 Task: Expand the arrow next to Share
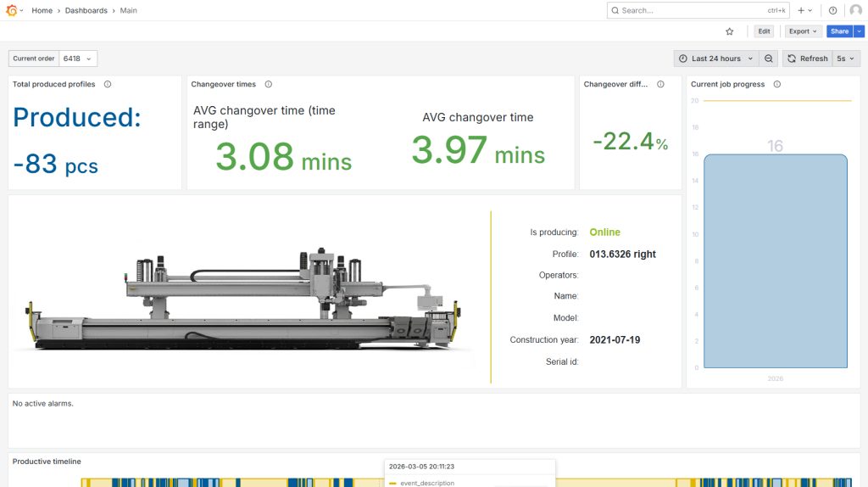[859, 31]
